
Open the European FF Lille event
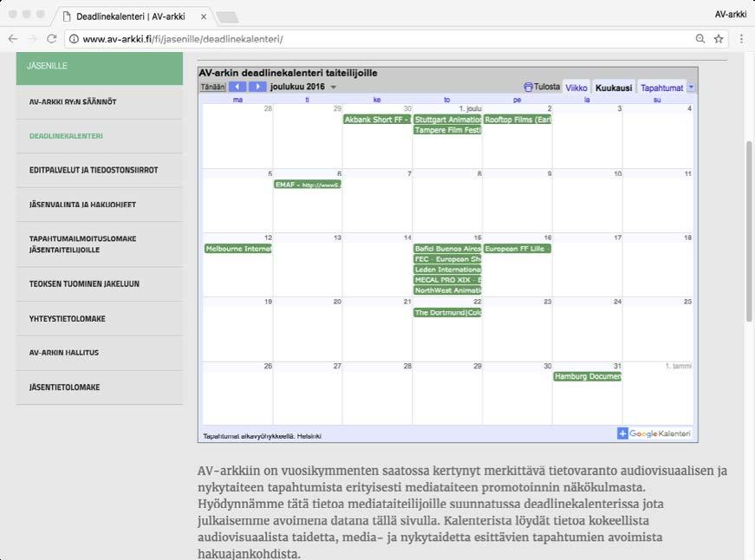(x=517, y=249)
